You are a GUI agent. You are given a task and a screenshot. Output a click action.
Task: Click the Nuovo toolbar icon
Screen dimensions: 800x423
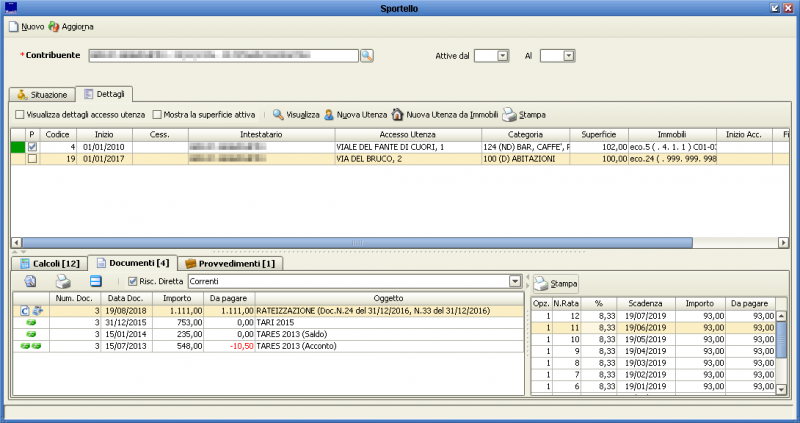click(x=14, y=26)
